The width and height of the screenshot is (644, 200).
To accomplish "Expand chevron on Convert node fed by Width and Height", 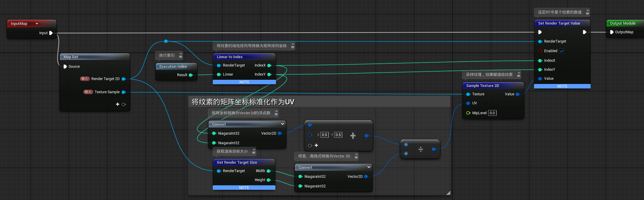I will [x=369, y=167].
